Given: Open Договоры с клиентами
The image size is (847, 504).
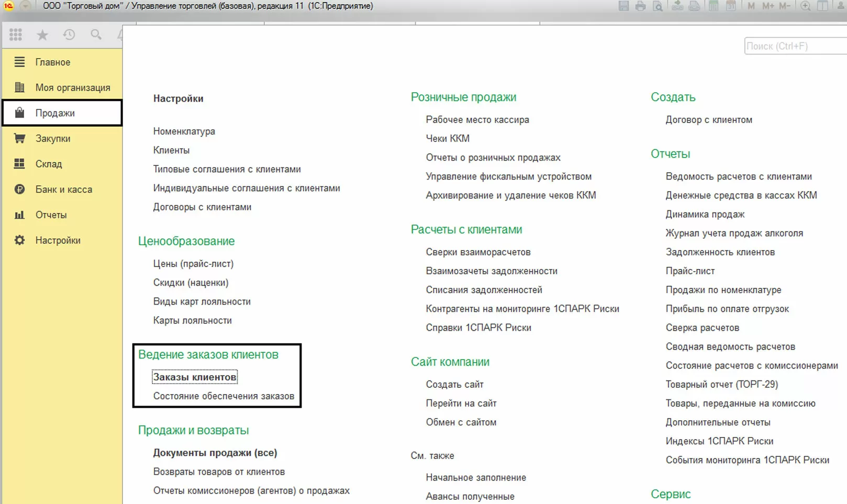Looking at the screenshot, I should pyautogui.click(x=202, y=207).
